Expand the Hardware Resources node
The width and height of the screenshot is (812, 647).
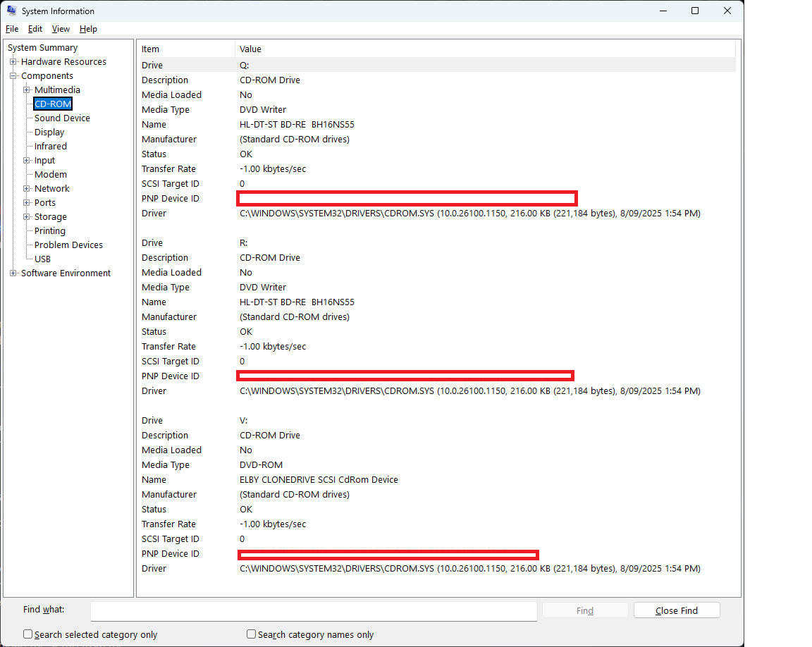13,61
